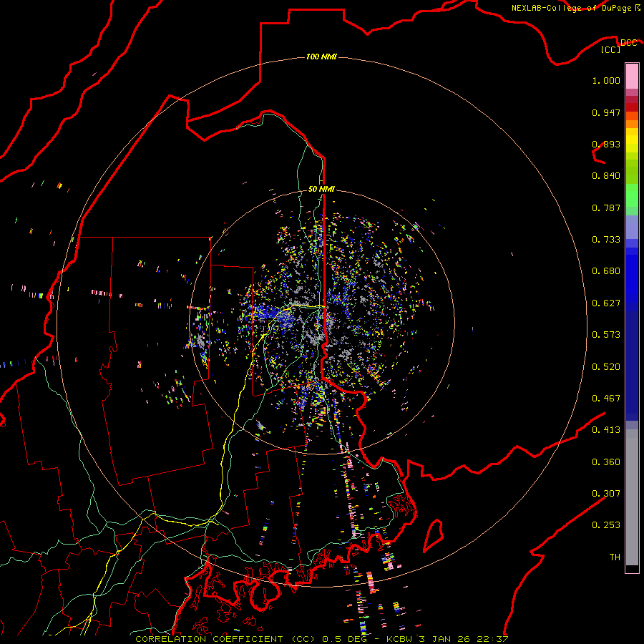The height and width of the screenshot is (644, 644).
Task: Select the 0.520 legend value
Action: pos(606,367)
